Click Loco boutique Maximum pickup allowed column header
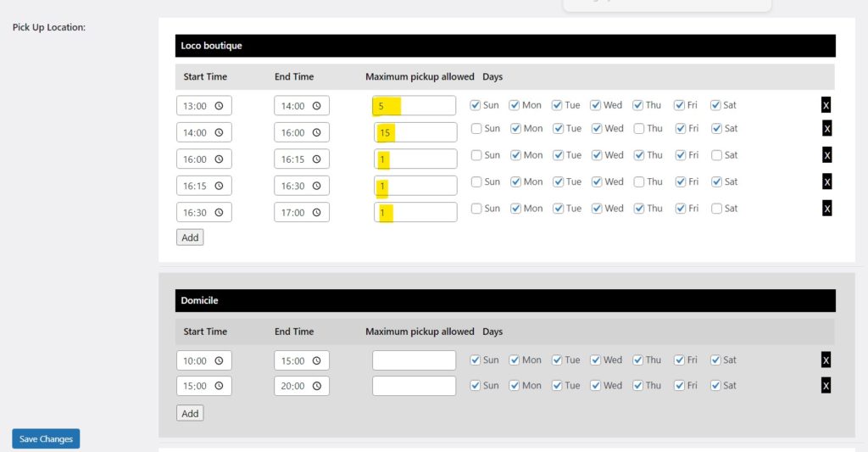 [x=420, y=76]
